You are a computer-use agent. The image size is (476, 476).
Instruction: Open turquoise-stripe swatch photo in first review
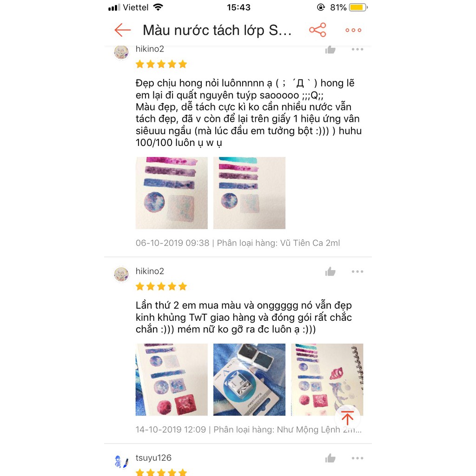click(249, 193)
